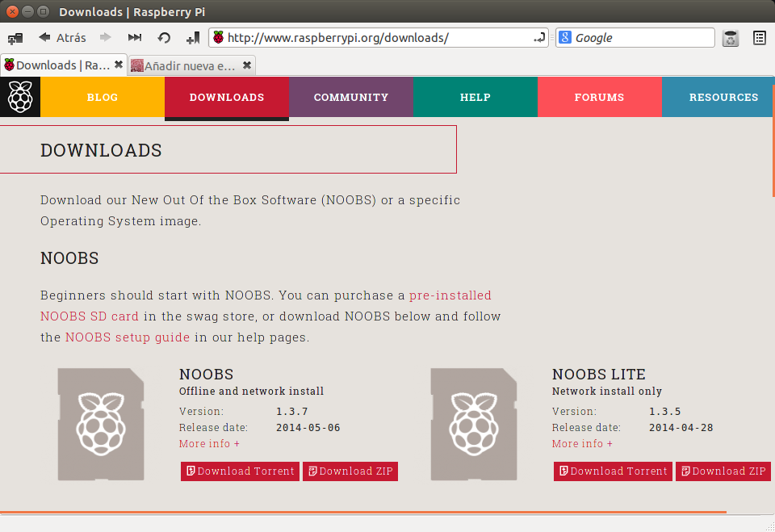Screen dimensions: 775x532
Task: Click the Raspberry Pi logo home icon
Action: (20, 98)
